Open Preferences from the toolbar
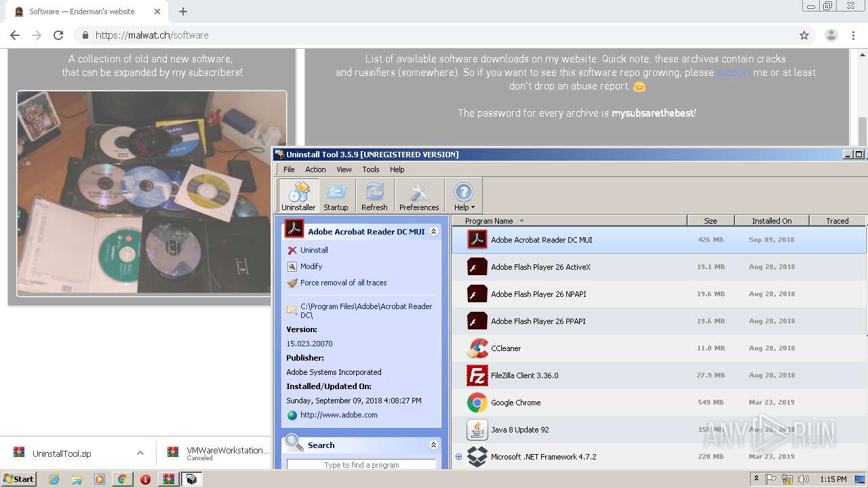Viewport: 868px width, 488px height. (419, 197)
